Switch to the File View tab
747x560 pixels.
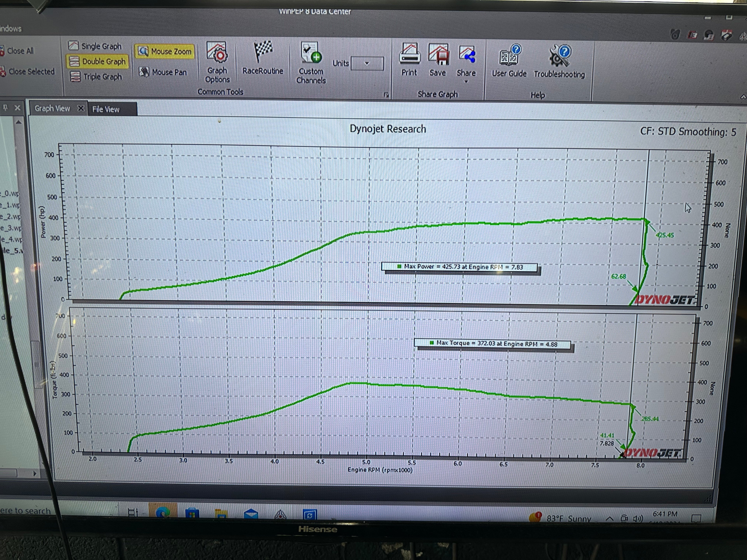[106, 109]
